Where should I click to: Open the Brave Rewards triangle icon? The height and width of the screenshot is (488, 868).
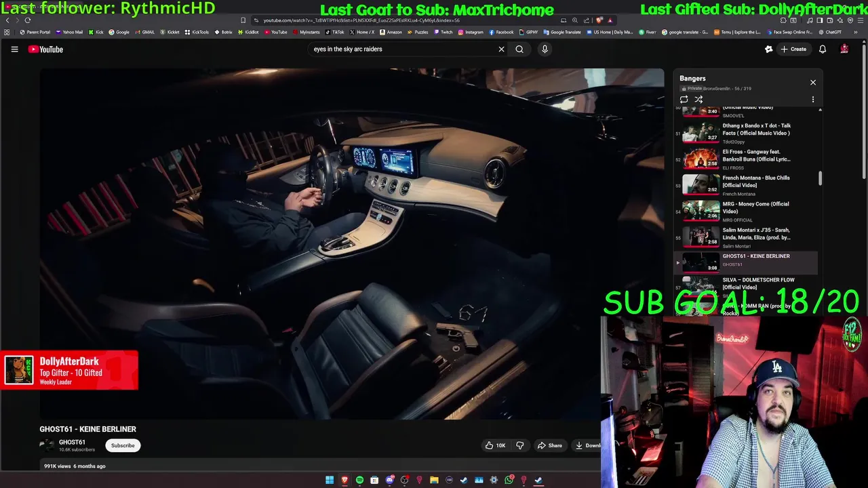(610, 20)
